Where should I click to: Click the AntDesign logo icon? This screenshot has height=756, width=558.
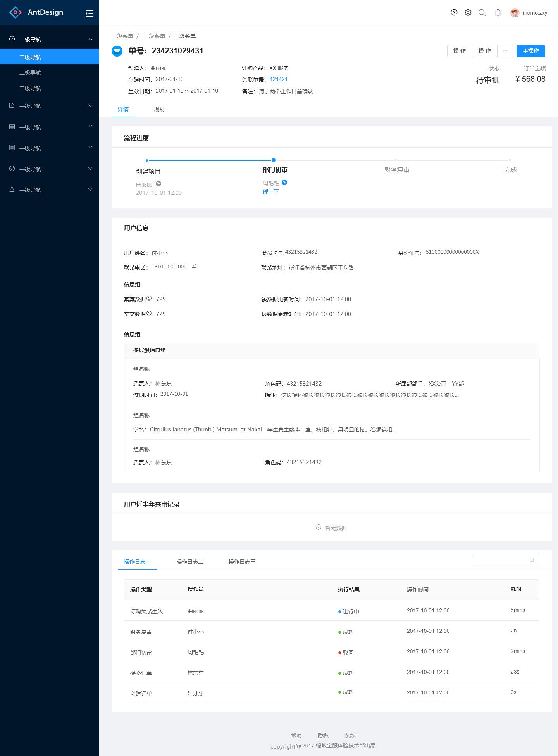tap(15, 12)
